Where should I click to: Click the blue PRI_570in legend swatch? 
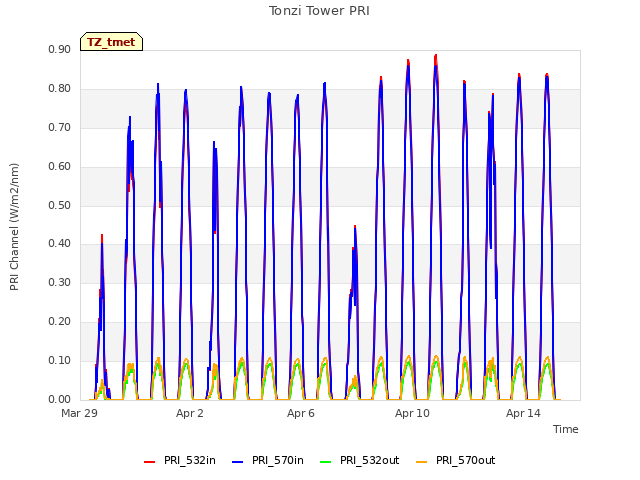238,462
